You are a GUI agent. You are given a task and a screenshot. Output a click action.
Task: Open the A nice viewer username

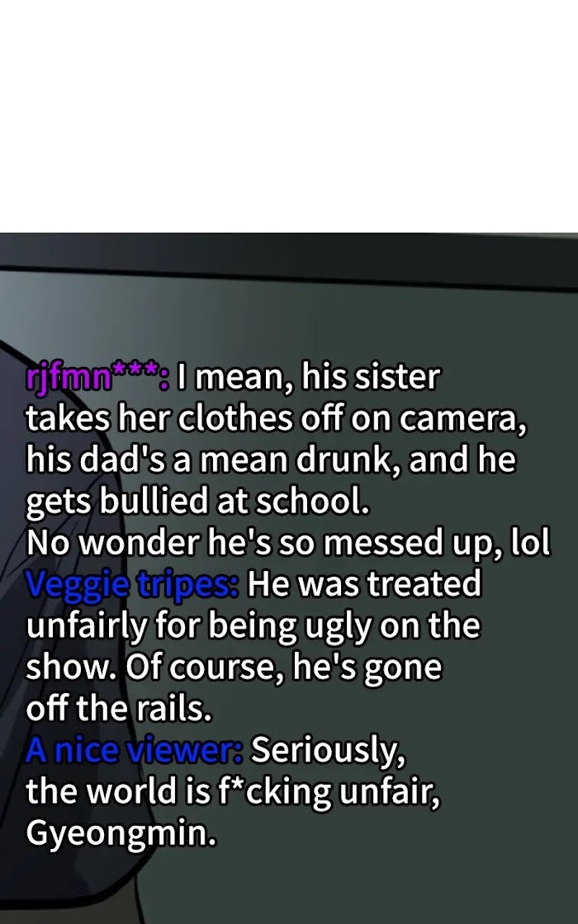click(x=134, y=750)
